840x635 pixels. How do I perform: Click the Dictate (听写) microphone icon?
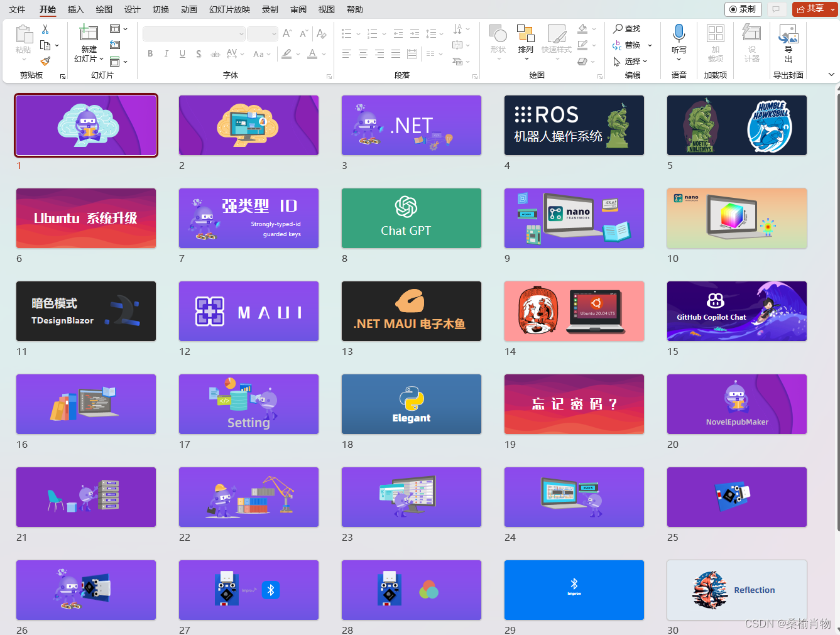pyautogui.click(x=679, y=33)
